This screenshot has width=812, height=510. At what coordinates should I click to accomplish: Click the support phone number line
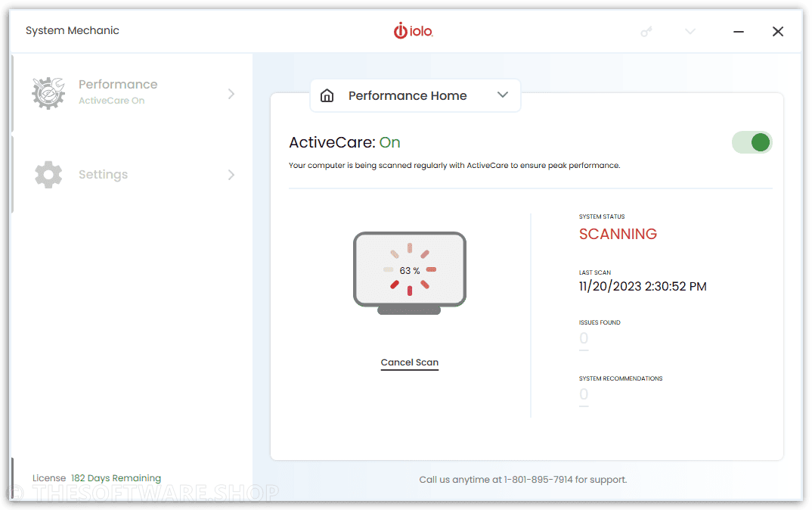pyautogui.click(x=523, y=480)
